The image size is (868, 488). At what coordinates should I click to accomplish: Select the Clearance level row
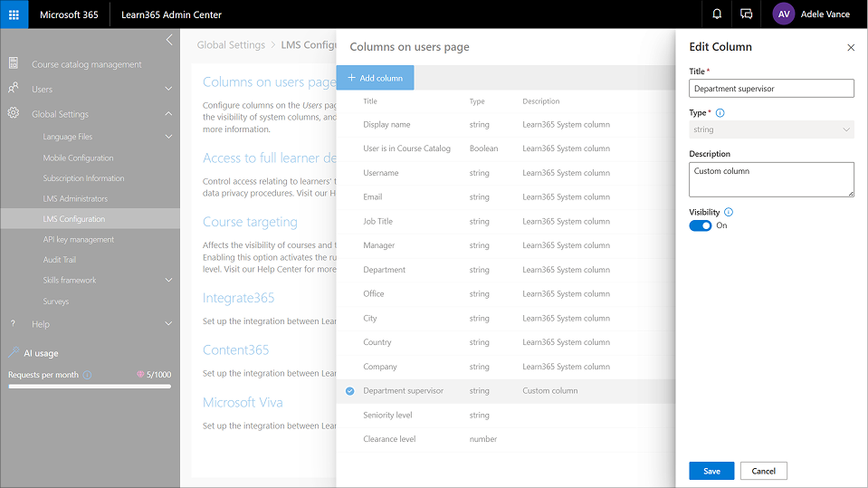coord(505,439)
